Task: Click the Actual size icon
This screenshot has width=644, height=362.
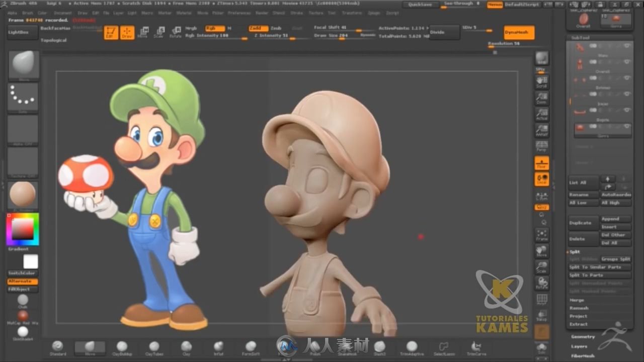Action: [541, 115]
